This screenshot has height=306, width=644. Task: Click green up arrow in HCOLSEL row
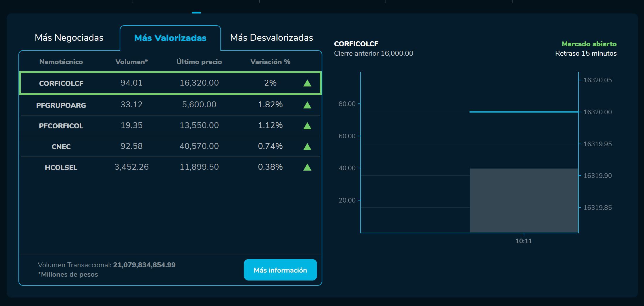[x=307, y=167]
